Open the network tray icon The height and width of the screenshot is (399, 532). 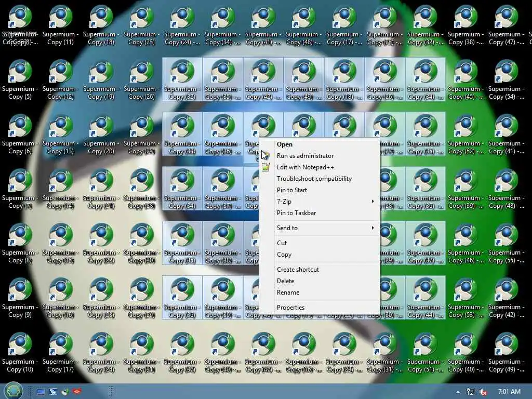[x=470, y=392]
